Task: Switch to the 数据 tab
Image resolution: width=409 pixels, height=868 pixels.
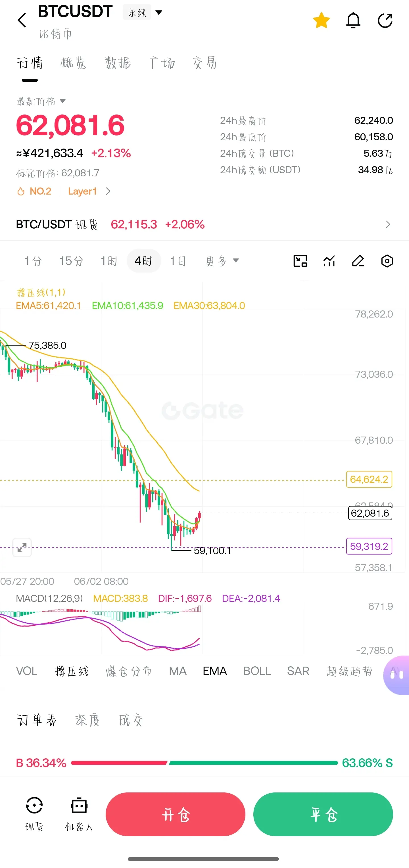Action: tap(118, 63)
